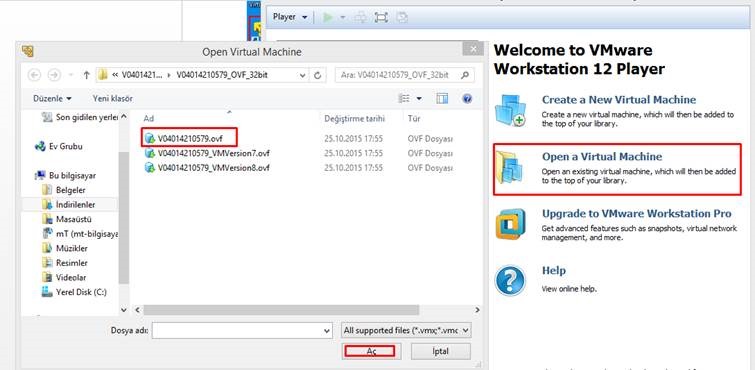Viewport: 755px width, 370px height.
Task: Click the blue help icon in dialog toolbar
Action: point(467,98)
